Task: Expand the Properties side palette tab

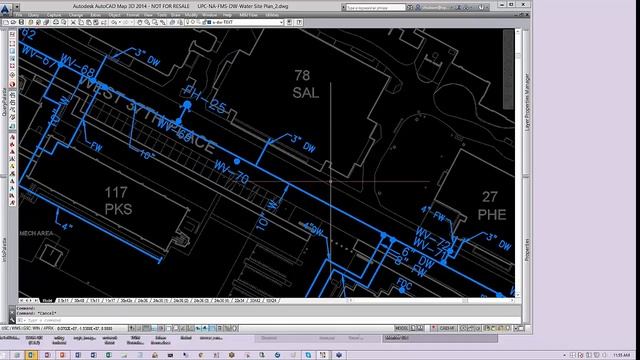Action: coord(527,250)
